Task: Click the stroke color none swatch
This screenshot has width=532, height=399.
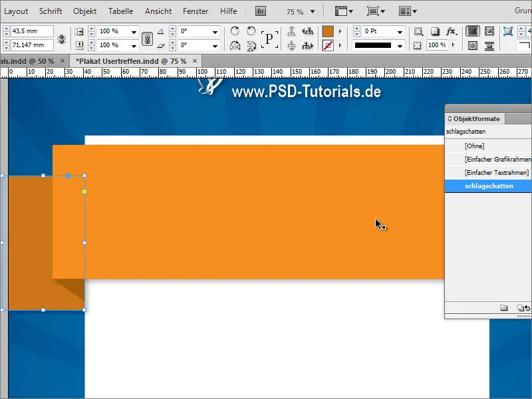Action: coord(328,45)
